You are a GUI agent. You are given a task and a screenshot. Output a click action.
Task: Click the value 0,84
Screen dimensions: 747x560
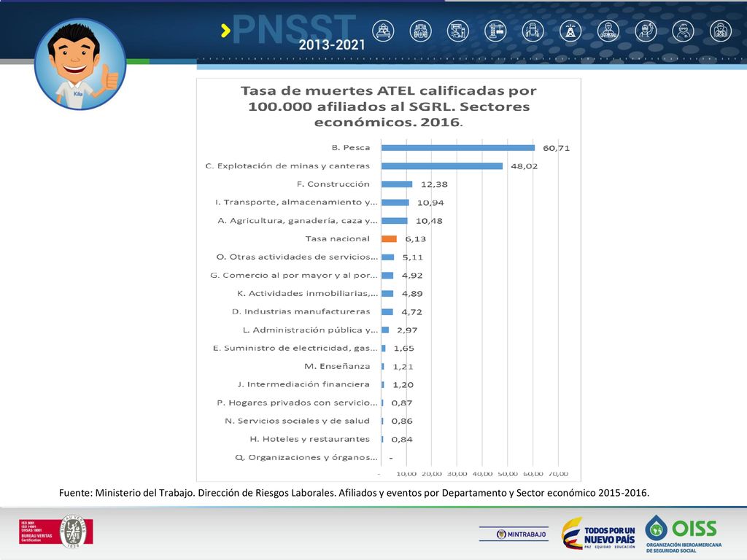[402, 440]
